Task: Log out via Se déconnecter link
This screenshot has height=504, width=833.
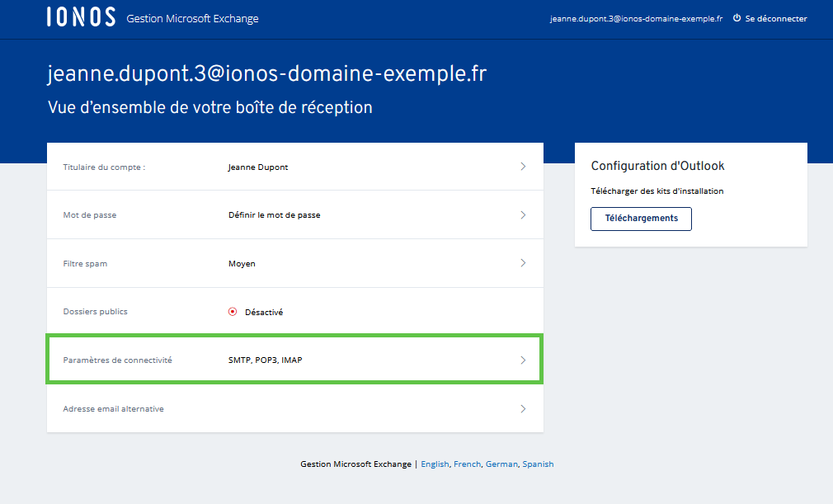Action: [775, 18]
